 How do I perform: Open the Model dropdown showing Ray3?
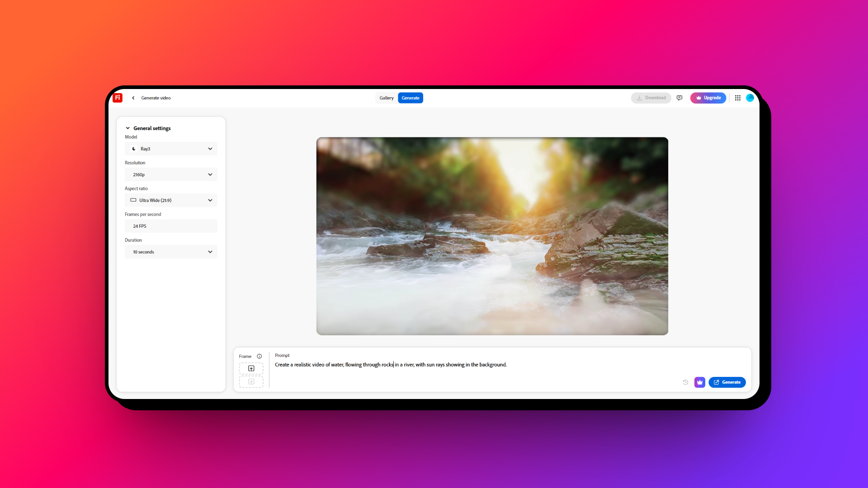coord(171,149)
